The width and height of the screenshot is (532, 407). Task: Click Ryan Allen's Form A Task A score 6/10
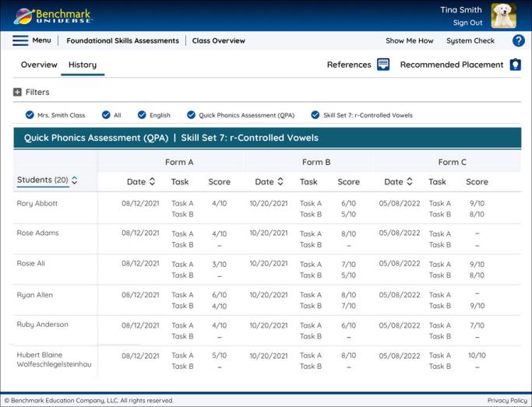[219, 295]
